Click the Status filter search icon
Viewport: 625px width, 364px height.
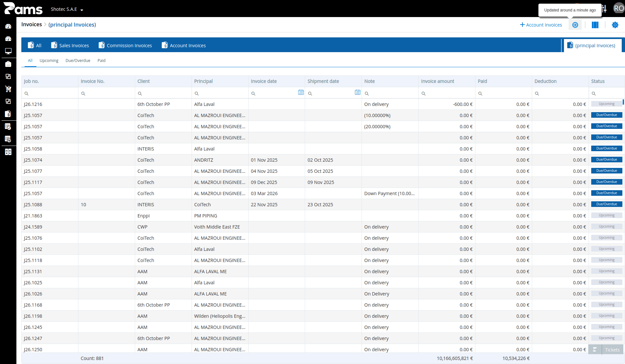coord(594,94)
